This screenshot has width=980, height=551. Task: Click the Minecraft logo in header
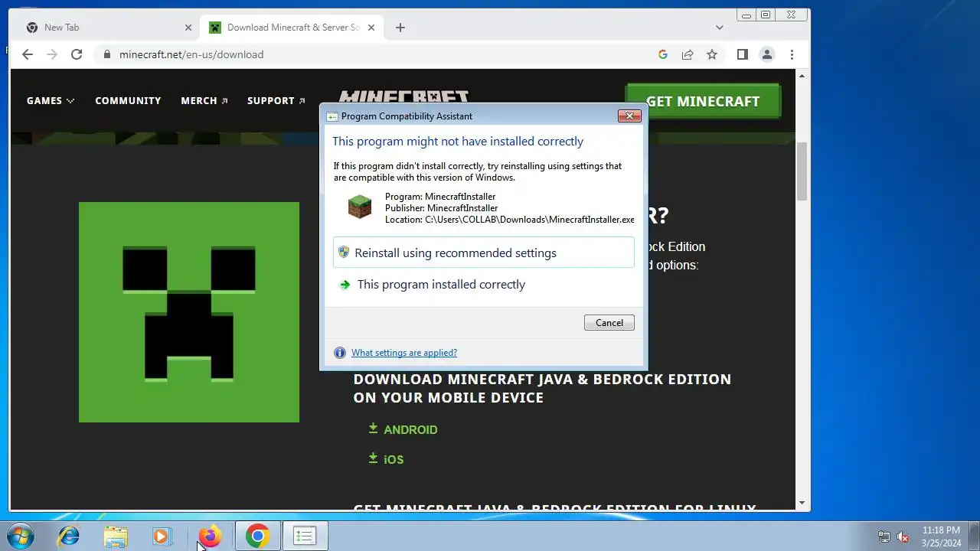tap(403, 96)
